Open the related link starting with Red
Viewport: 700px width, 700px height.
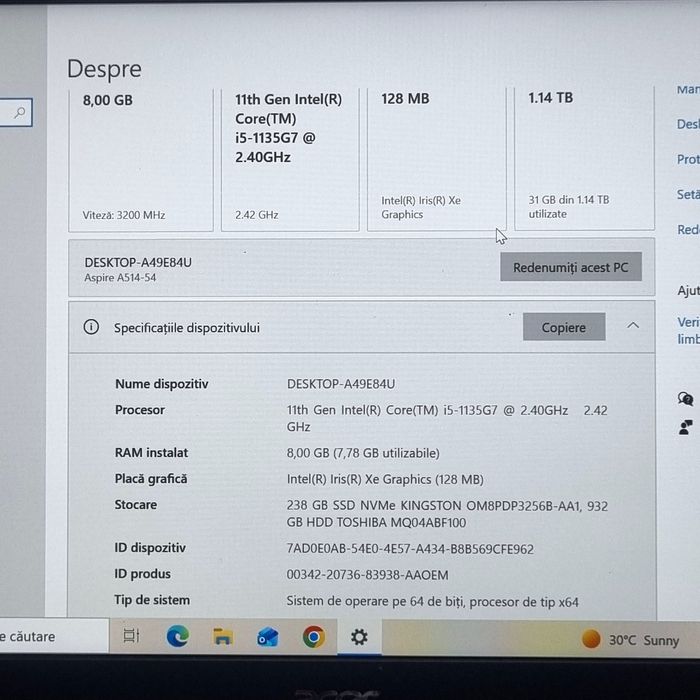[688, 230]
